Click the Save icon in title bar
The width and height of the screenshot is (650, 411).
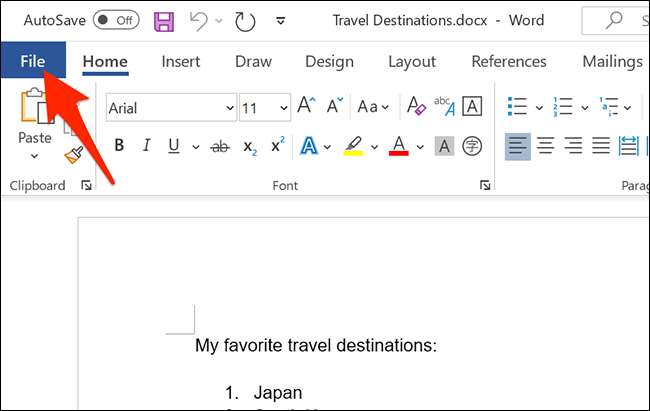coord(164,20)
